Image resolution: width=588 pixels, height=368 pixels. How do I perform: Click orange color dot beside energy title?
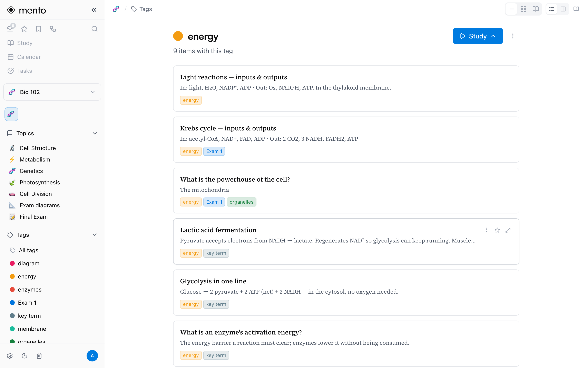click(178, 36)
